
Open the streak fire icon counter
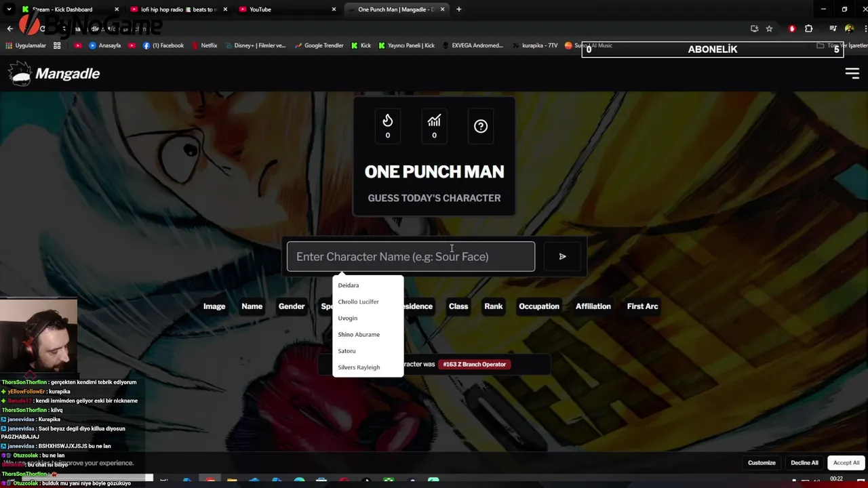(x=388, y=126)
